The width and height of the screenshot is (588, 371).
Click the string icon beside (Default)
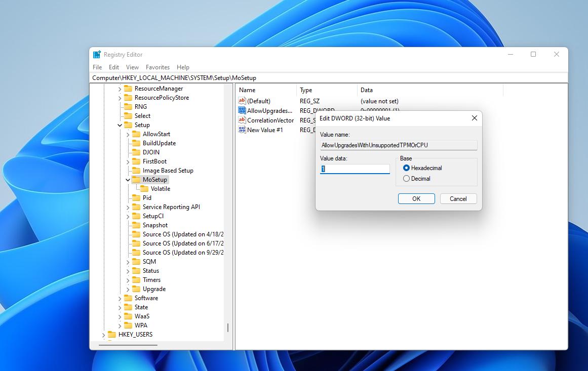(x=242, y=101)
